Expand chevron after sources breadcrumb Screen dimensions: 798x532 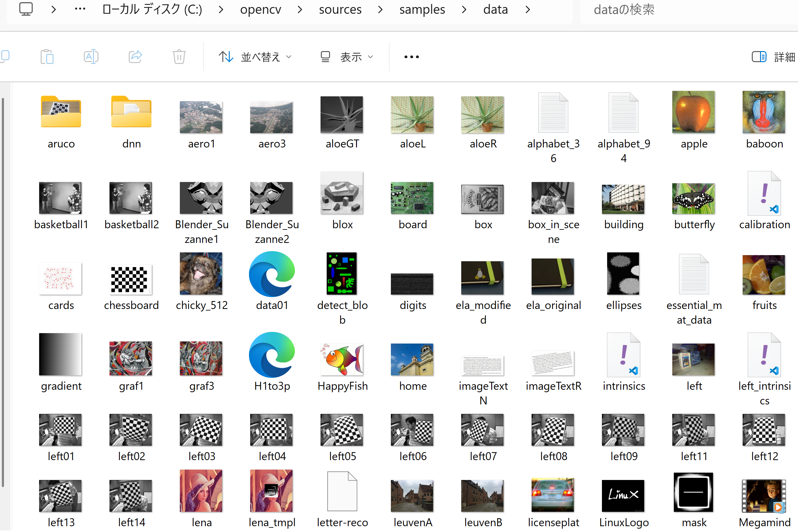pos(380,9)
